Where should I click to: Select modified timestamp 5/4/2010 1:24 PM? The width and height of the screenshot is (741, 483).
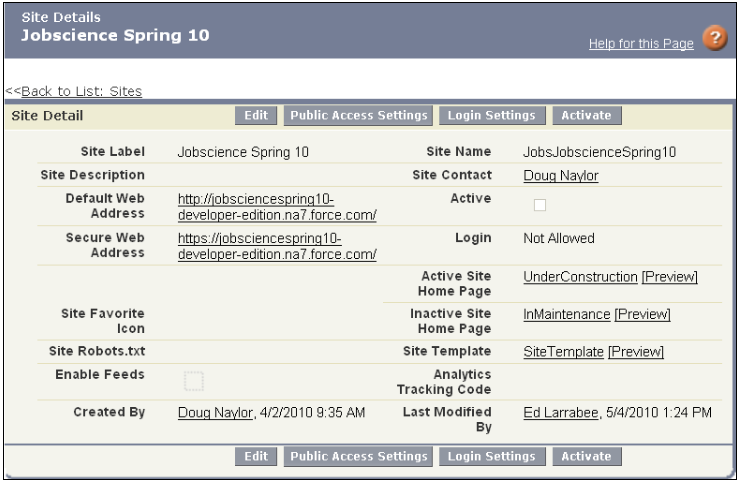(x=659, y=413)
